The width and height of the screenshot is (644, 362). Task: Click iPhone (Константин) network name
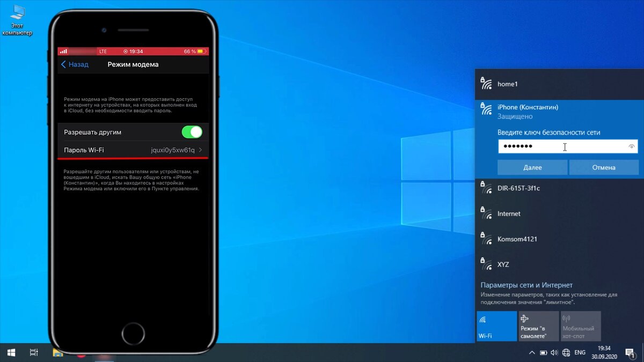528,107
